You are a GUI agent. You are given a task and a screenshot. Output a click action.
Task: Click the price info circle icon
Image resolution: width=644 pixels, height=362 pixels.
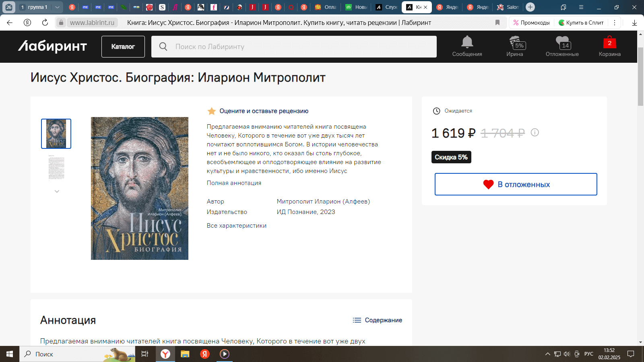pos(535,132)
